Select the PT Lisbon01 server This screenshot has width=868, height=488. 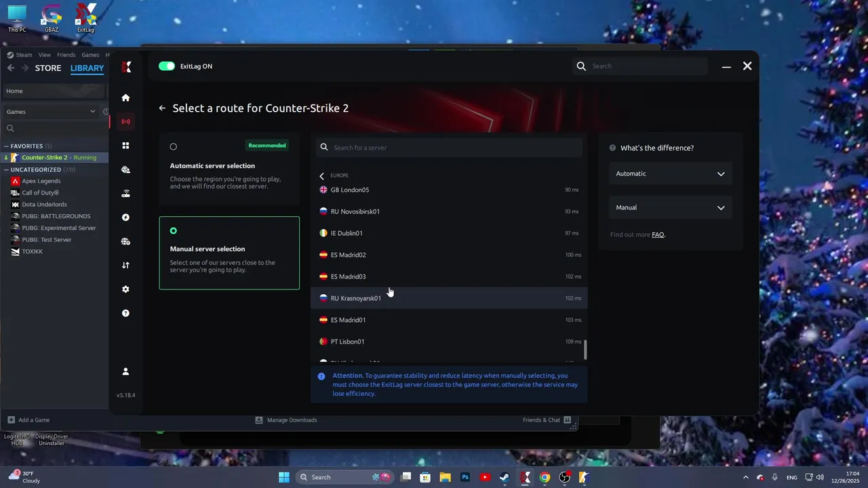449,342
